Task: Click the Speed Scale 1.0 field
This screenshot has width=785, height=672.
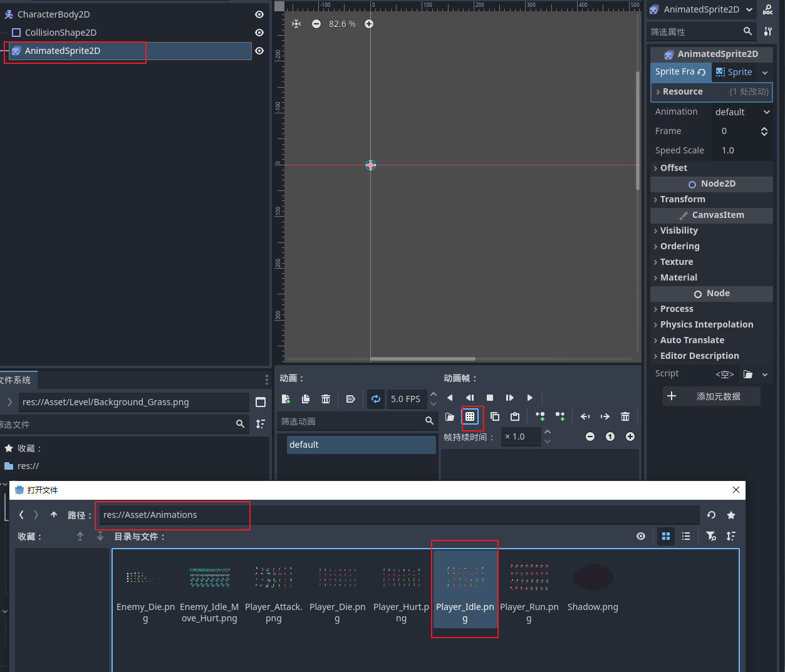Action: pyautogui.click(x=742, y=150)
